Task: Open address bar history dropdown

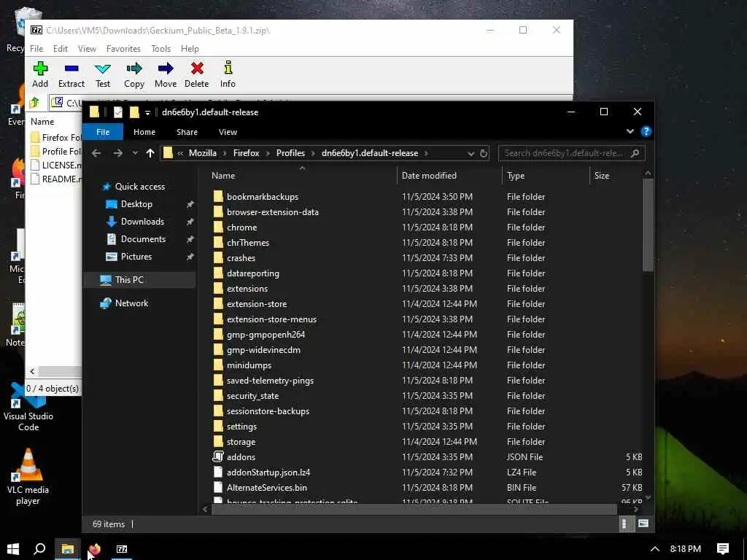Action: click(x=471, y=153)
